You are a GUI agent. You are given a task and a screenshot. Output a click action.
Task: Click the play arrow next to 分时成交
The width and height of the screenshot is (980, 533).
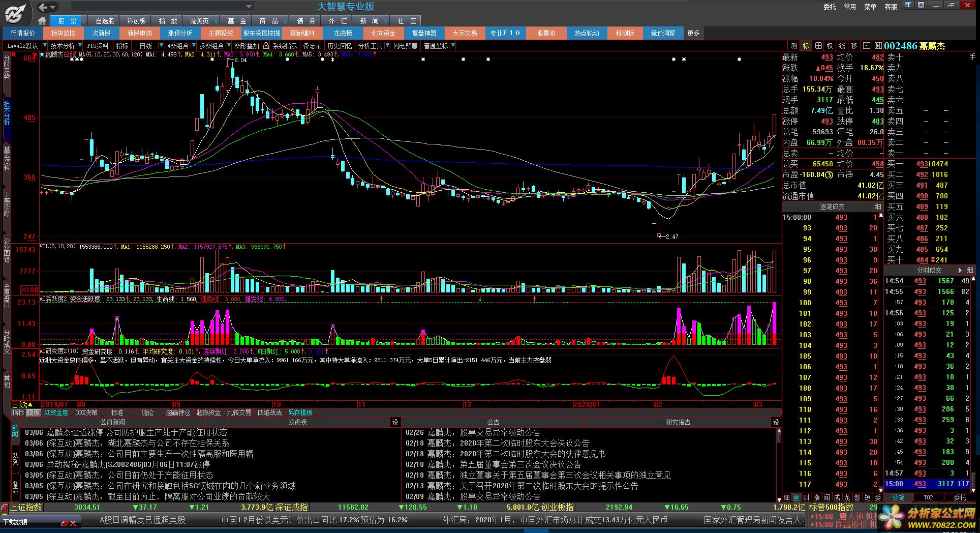point(960,271)
